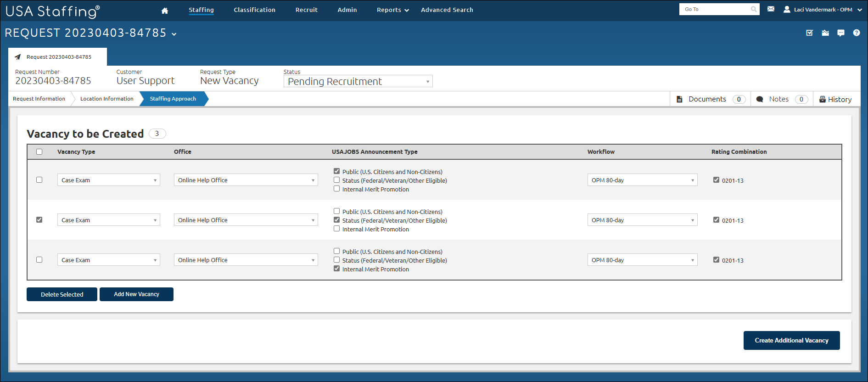Open Workflow dropdown in first row
This screenshot has height=382, width=868.
[x=643, y=180]
